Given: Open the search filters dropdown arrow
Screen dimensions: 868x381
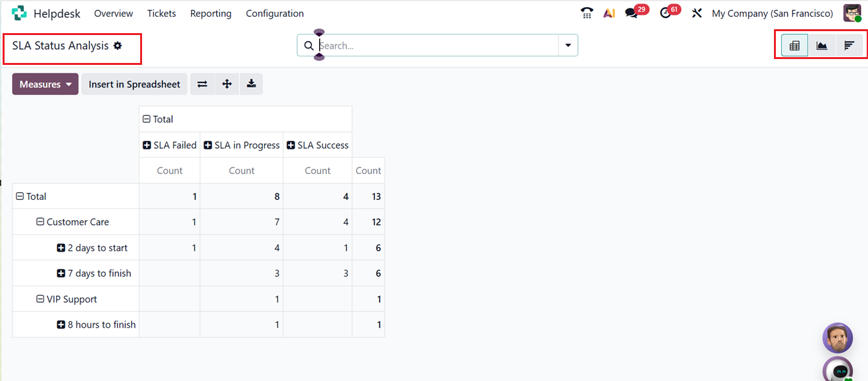Looking at the screenshot, I should (x=568, y=45).
